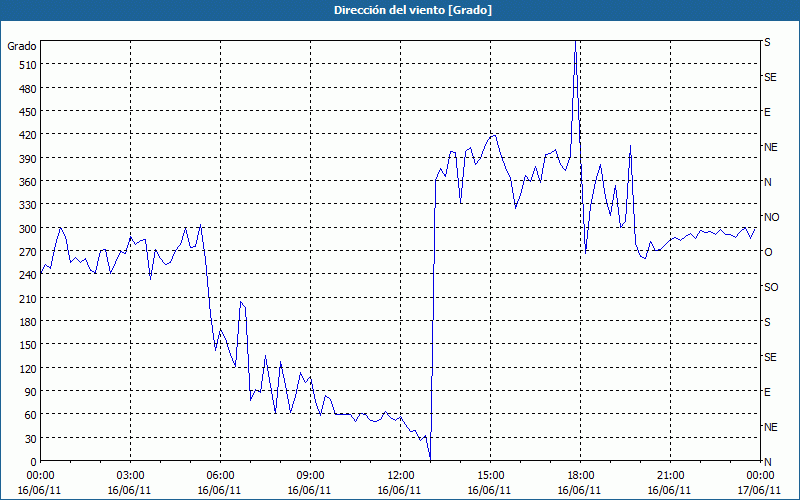Image resolution: width=800 pixels, height=500 pixels.
Task: Click the "N" compass label level with 360
Action: [767, 182]
